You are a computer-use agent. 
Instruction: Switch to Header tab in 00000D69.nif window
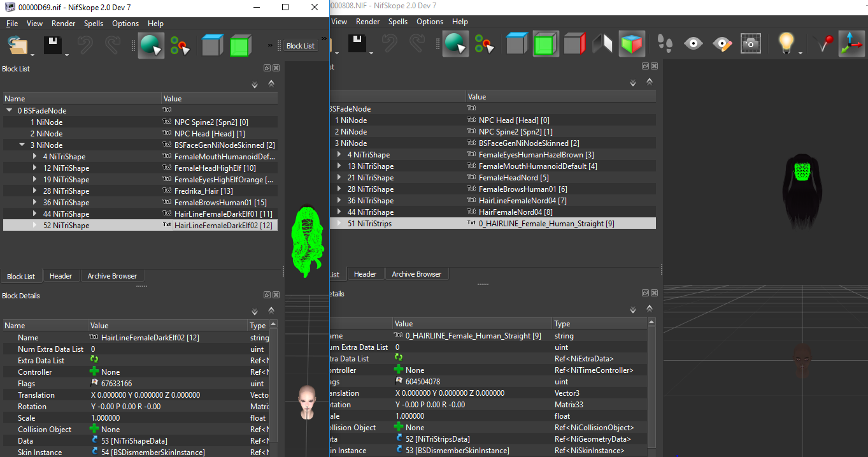point(61,276)
